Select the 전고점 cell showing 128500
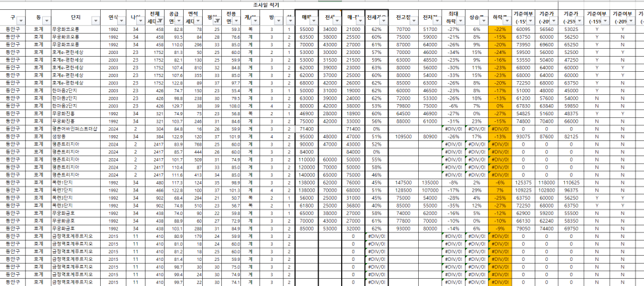 402,189
